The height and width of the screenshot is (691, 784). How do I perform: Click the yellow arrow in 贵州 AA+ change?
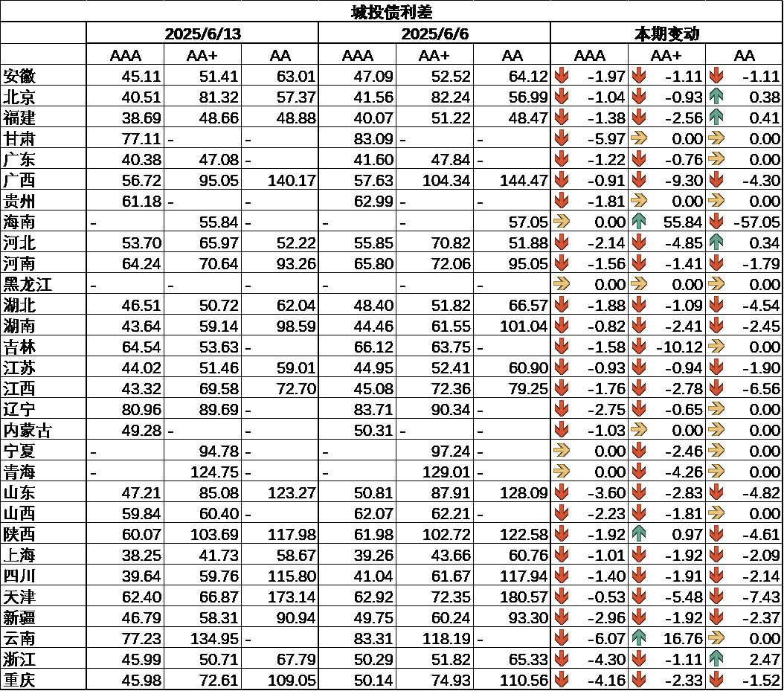639,201
